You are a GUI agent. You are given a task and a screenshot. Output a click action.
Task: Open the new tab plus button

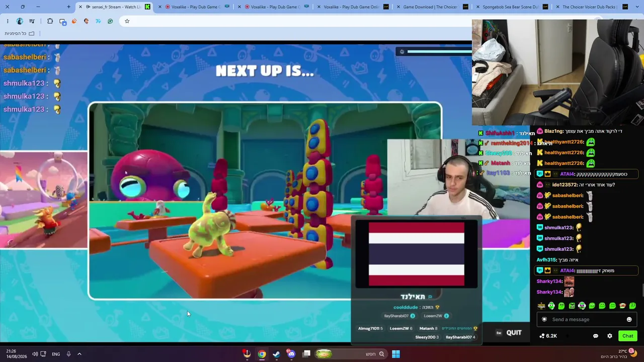pos(68,7)
